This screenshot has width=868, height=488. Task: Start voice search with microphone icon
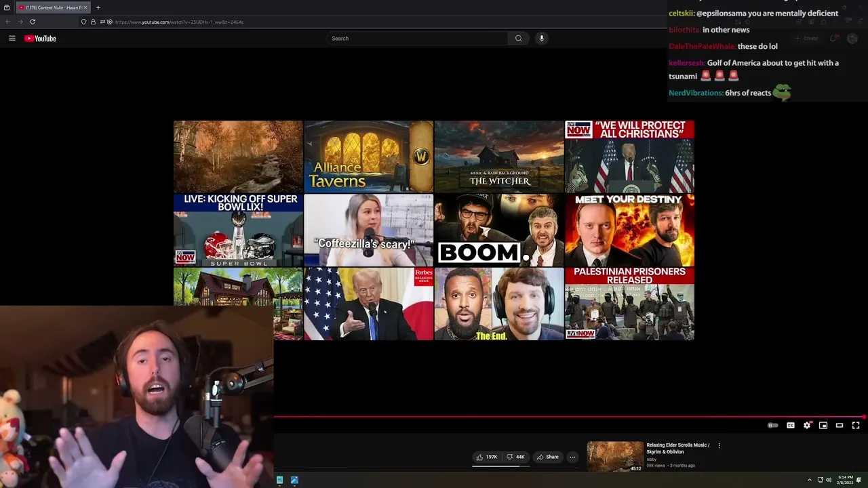541,39
